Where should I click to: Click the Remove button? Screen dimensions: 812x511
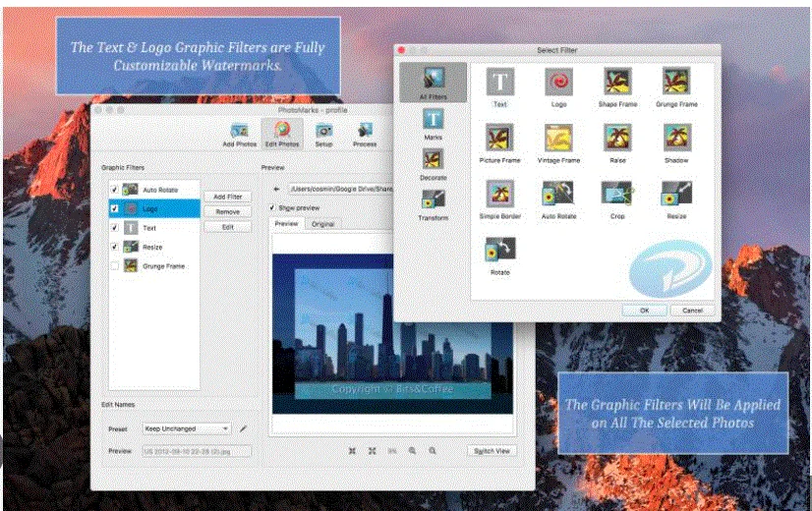[x=227, y=211]
